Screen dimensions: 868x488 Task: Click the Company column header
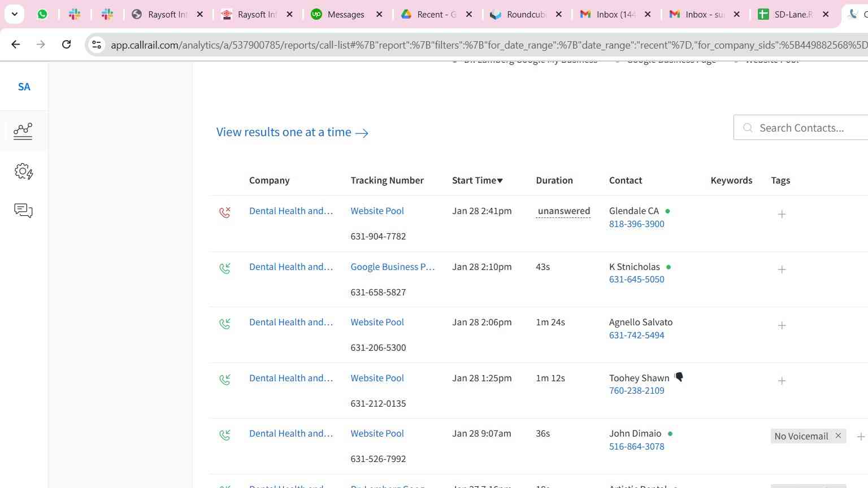(269, 180)
